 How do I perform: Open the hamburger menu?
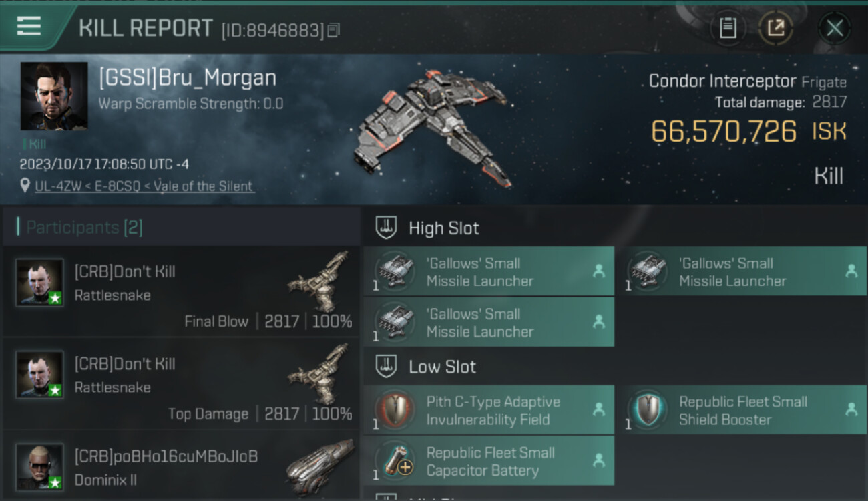point(29,26)
